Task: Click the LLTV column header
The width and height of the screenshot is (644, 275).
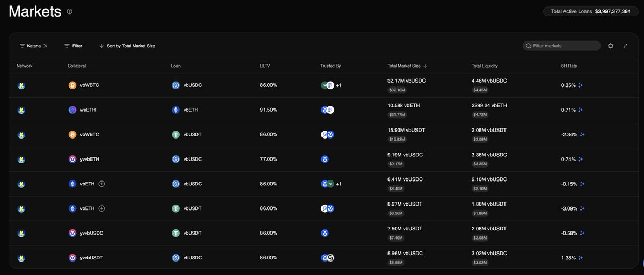Action: click(x=265, y=66)
